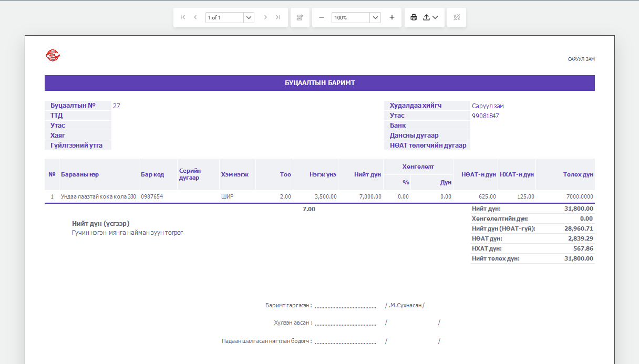This screenshot has height=364, width=639.
Task: Go to the previous page
Action: click(x=195, y=17)
